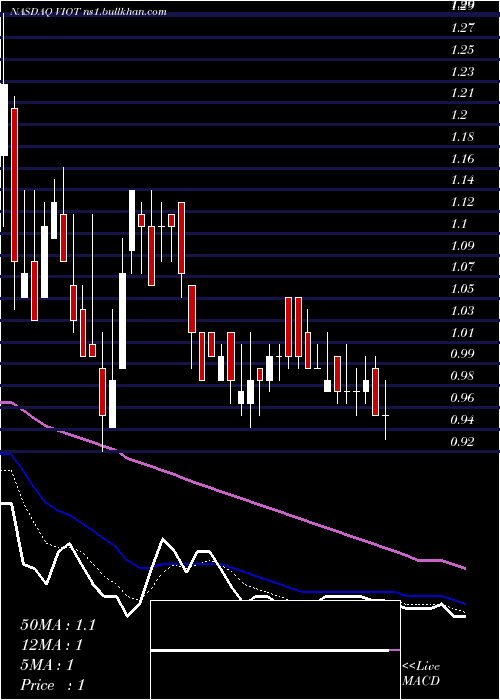This screenshot has width=500, height=700.
Task: Select the 1.16 price axis label
Action: coord(462,159)
